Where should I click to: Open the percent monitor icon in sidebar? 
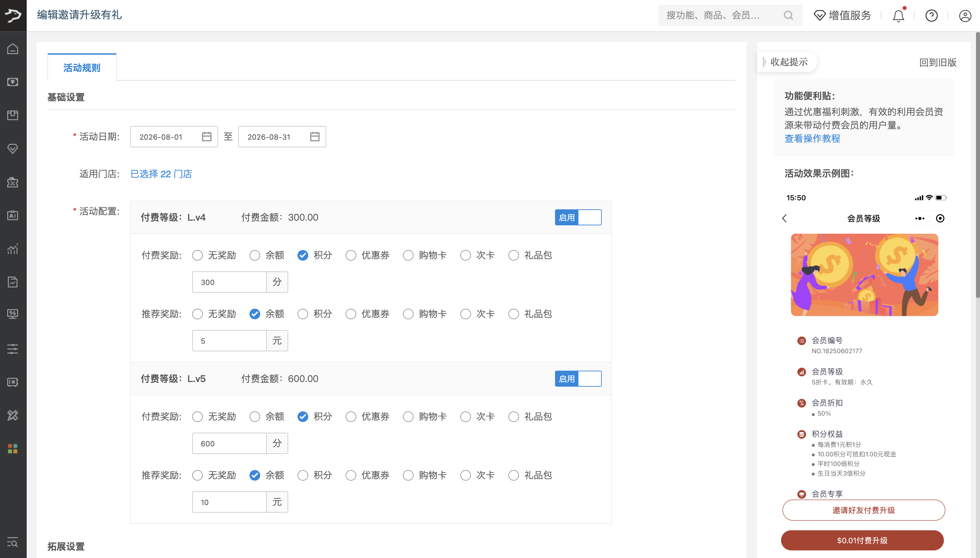[x=13, y=315]
